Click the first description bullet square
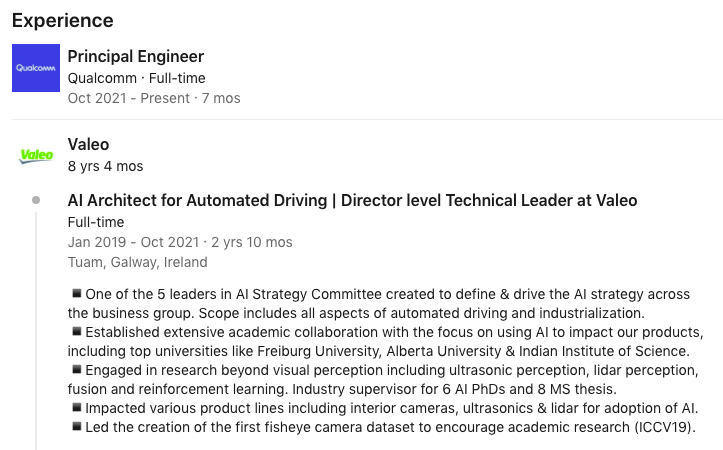This screenshot has width=723, height=450. 77,293
